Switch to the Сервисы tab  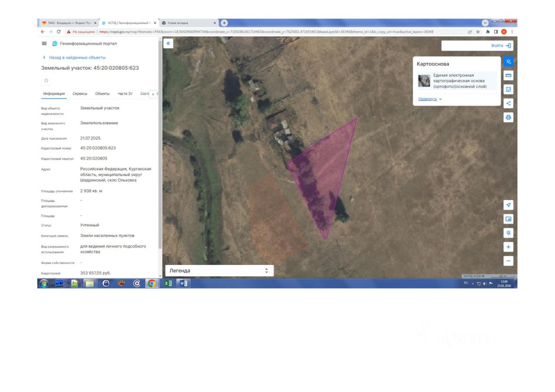(x=80, y=94)
